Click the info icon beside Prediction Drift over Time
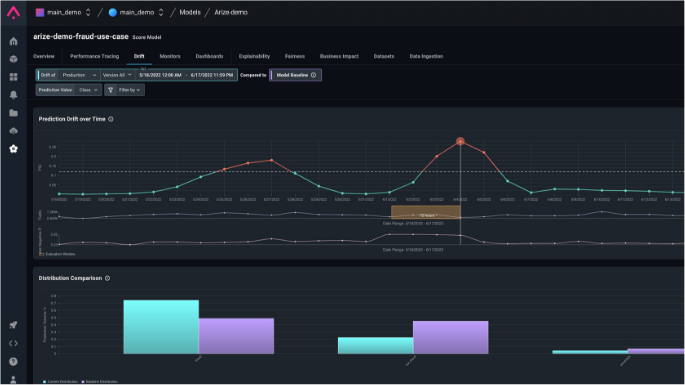Viewport: 685px width, 385px height. click(x=111, y=119)
